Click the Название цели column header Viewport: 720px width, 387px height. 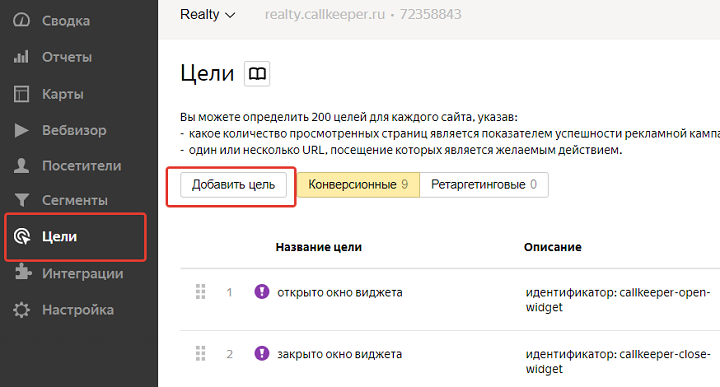[x=319, y=247]
